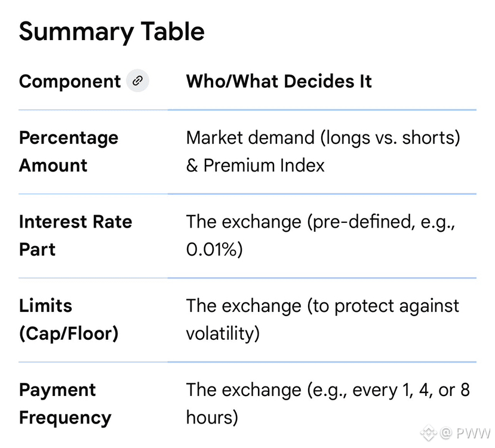Click the Summary Table heading
495x448 pixels.
[112, 32]
